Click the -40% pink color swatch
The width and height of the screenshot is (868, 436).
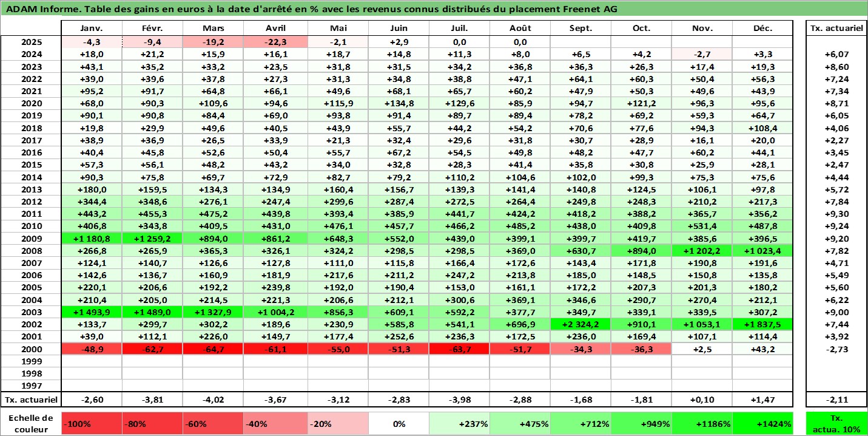275,423
